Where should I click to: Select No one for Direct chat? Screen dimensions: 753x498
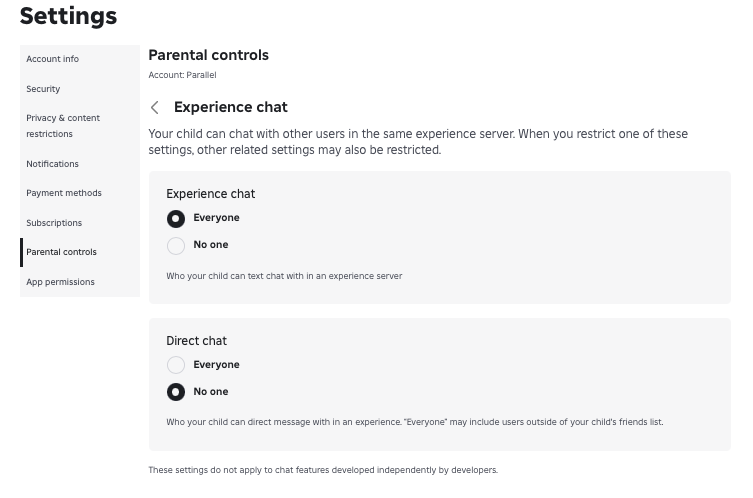(x=176, y=392)
